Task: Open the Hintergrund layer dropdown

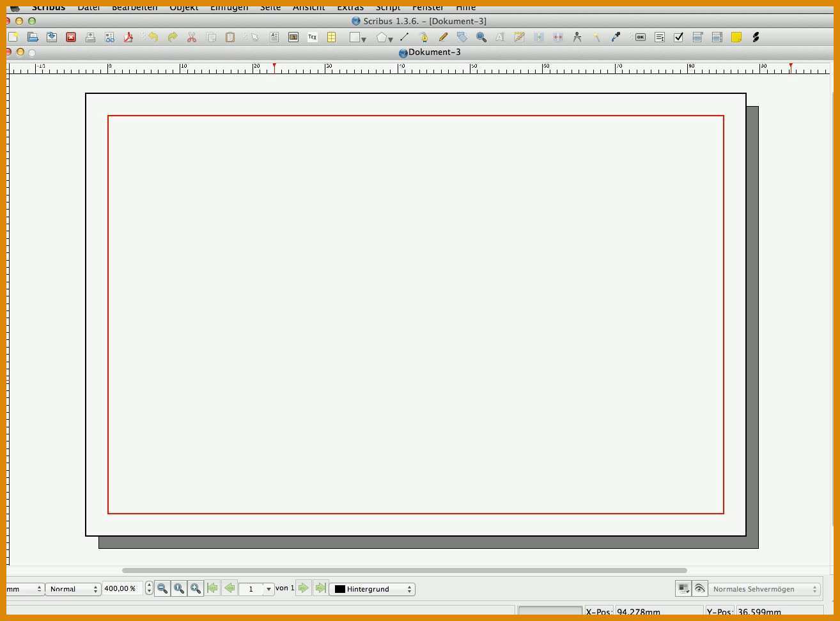Action: (x=372, y=589)
